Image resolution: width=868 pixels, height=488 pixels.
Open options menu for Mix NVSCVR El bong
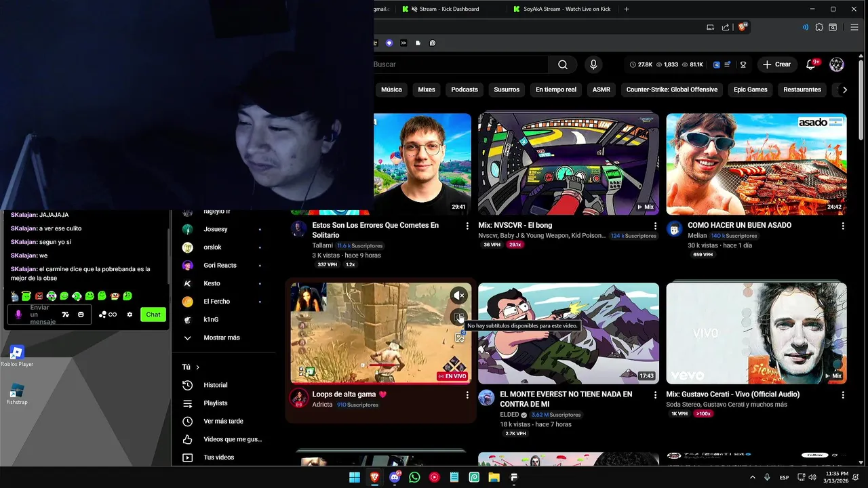point(655,226)
